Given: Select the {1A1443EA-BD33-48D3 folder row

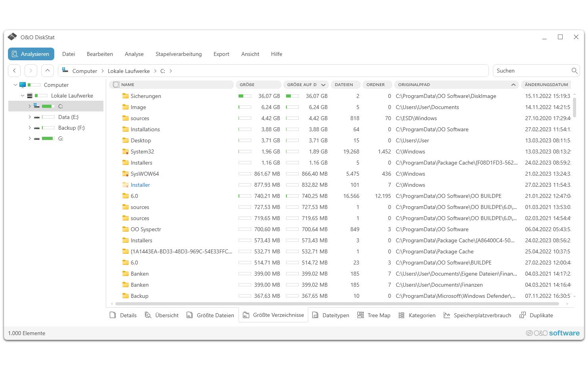Looking at the screenshot, I should pyautogui.click(x=341, y=251).
